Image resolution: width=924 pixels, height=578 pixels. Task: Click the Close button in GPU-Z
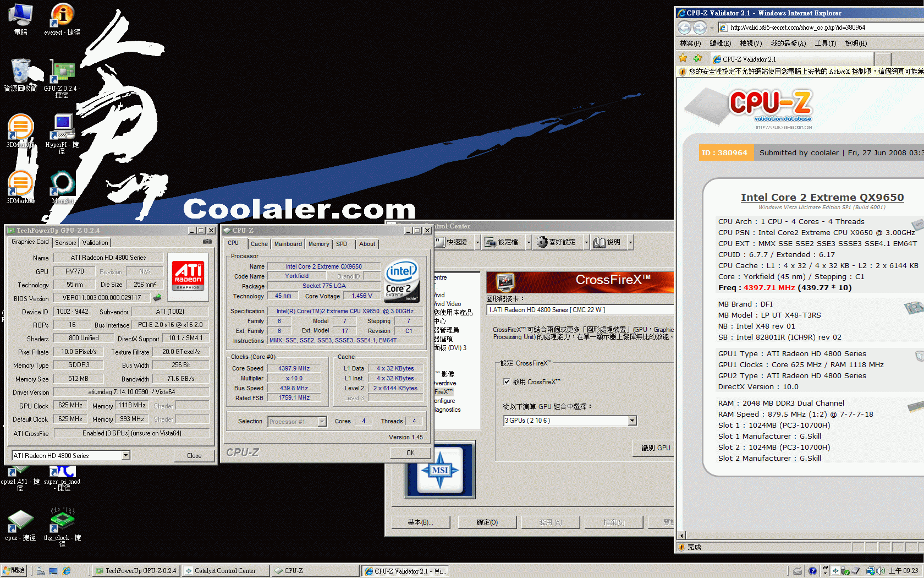pos(194,455)
